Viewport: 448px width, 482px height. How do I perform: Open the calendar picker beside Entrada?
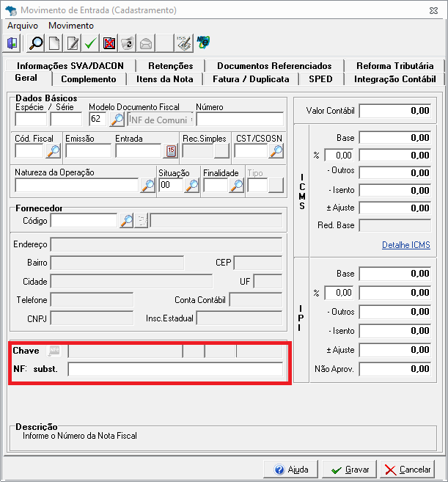[171, 151]
